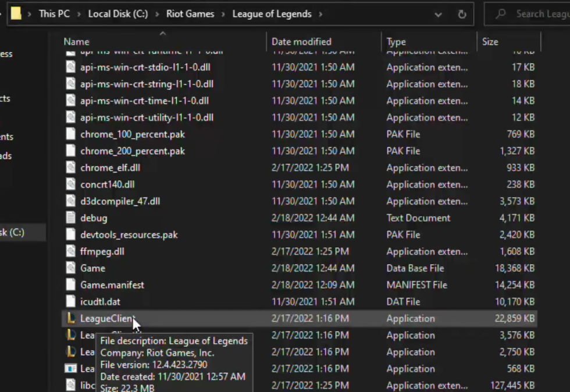Click the Text Document type cell

click(x=418, y=218)
